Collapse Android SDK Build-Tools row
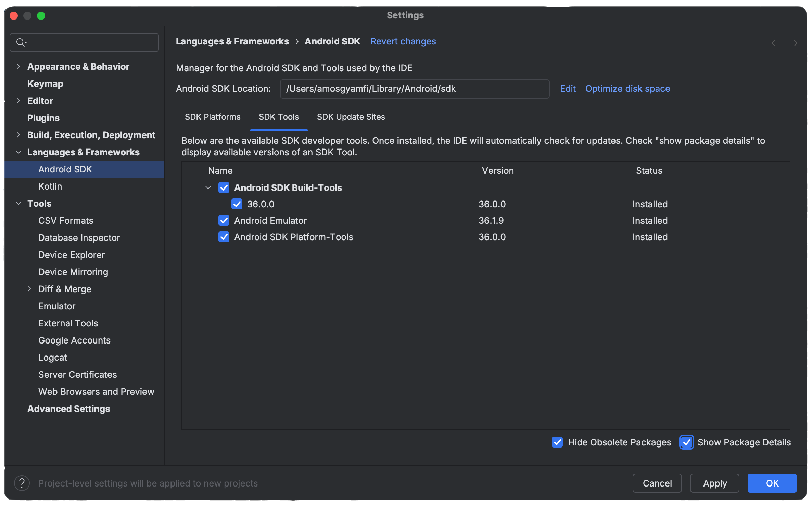 pos(208,187)
